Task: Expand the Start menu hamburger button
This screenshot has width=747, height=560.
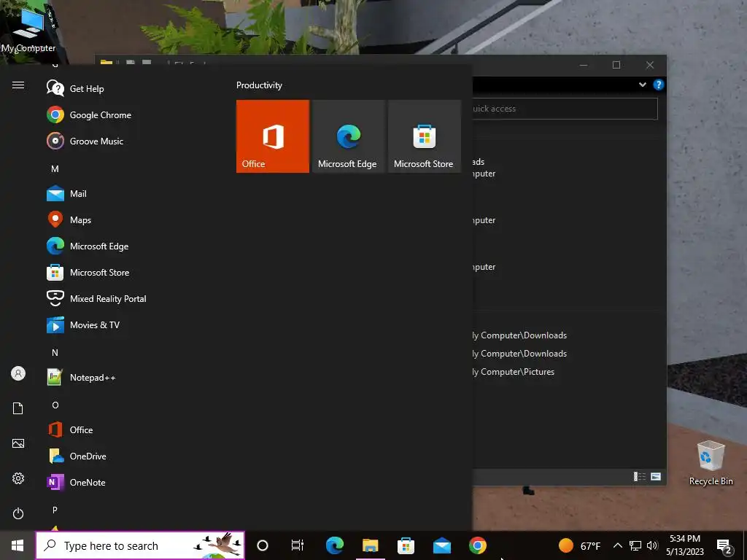Action: (18, 85)
